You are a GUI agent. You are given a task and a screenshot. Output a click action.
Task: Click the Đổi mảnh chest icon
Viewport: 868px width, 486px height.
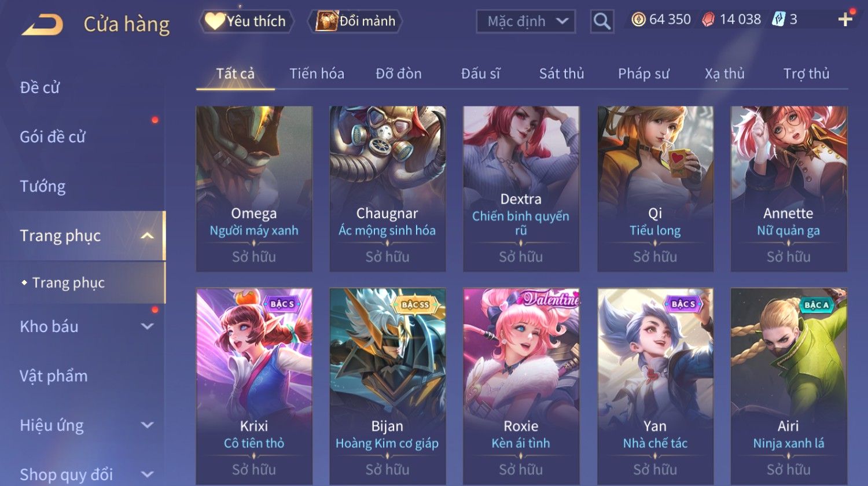(327, 21)
